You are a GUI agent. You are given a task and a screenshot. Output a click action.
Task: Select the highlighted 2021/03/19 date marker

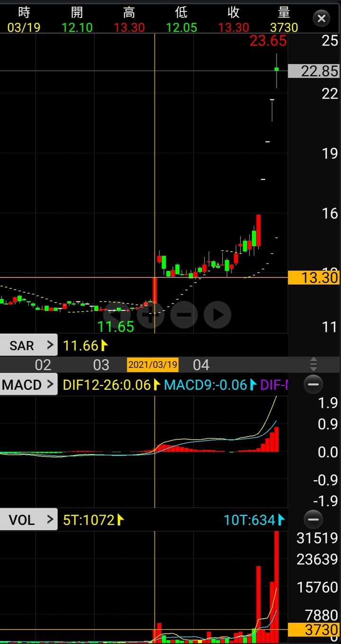click(153, 365)
